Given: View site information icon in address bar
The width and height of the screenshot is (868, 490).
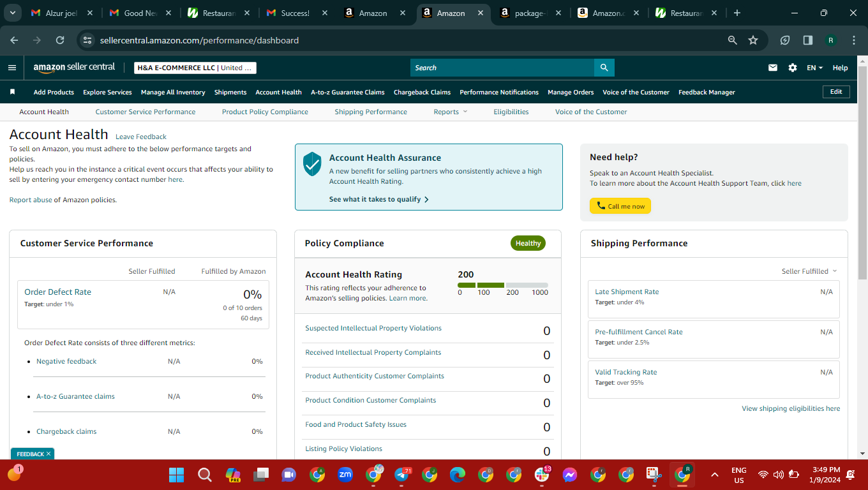Looking at the screenshot, I should pyautogui.click(x=88, y=40).
